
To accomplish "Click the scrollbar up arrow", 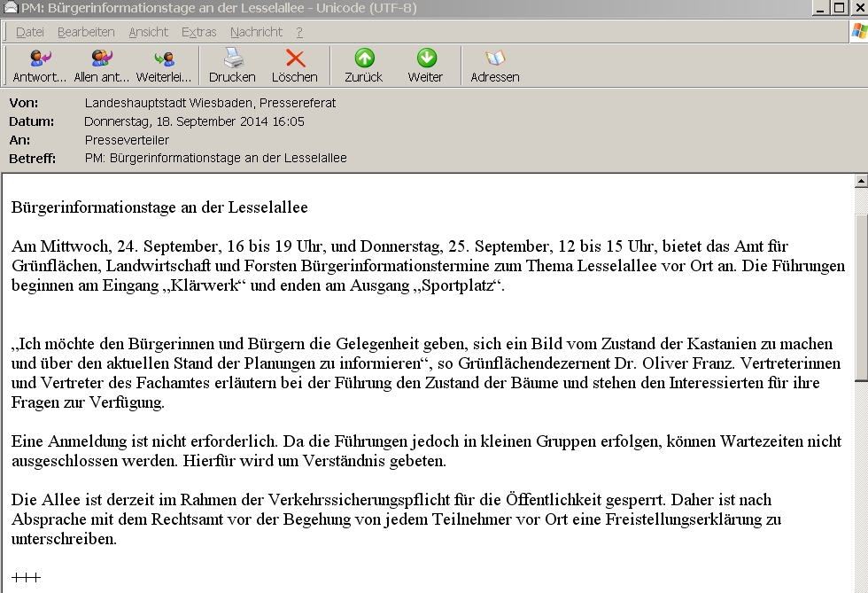I will click(861, 181).
